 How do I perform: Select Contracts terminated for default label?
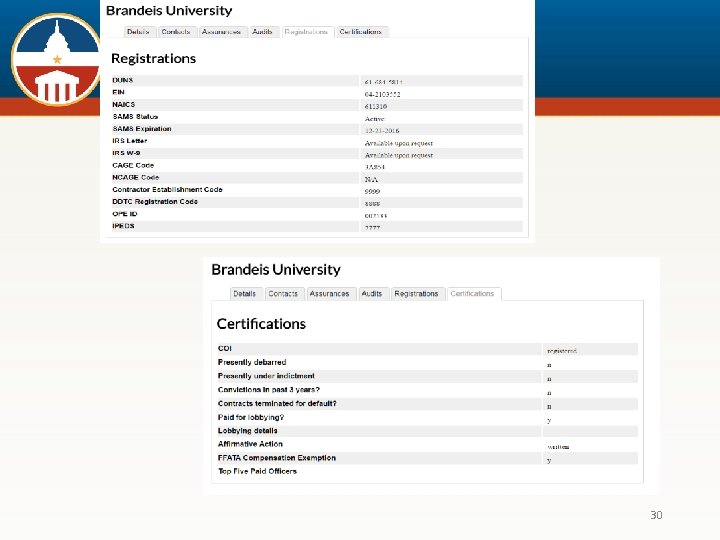pos(277,404)
